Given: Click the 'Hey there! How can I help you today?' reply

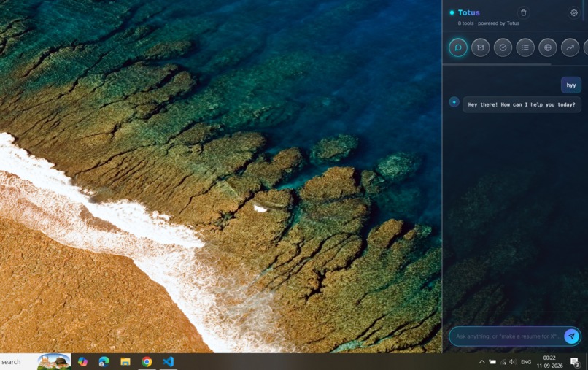Looking at the screenshot, I should tap(522, 104).
